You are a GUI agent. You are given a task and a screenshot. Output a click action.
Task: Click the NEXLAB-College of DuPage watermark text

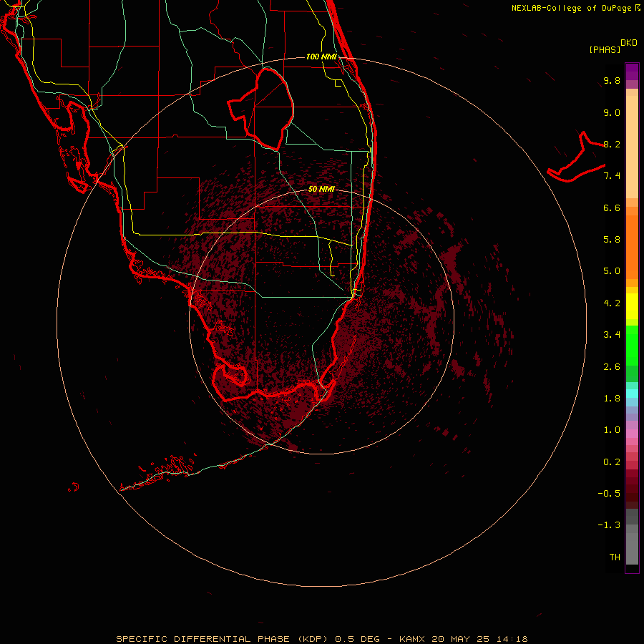pos(575,8)
